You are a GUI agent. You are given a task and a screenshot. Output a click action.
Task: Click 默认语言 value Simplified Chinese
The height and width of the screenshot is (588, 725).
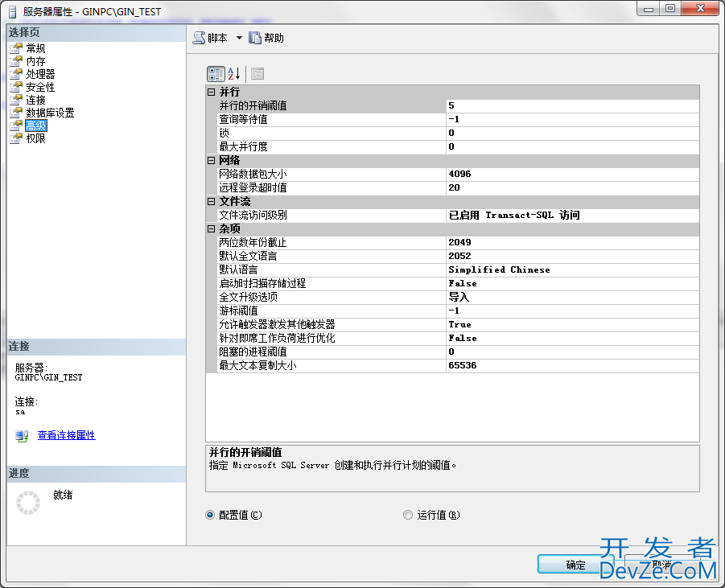[x=573, y=269]
